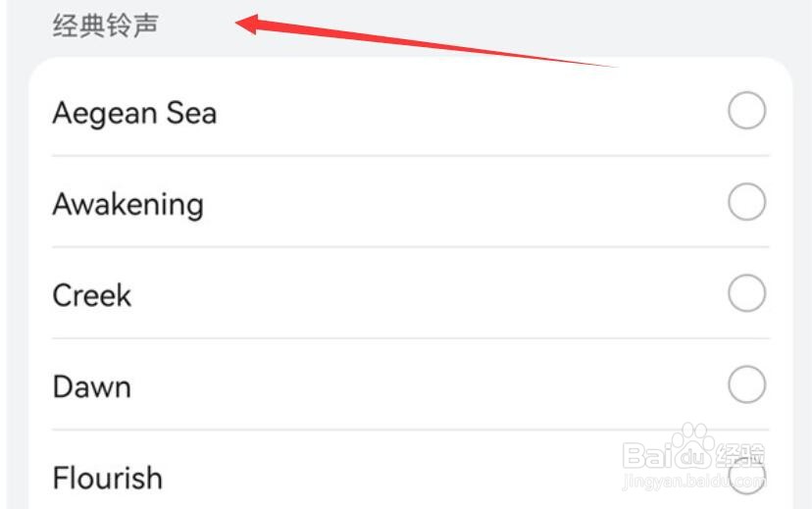Image resolution: width=812 pixels, height=509 pixels.
Task: Click divider line between Aegean Sea and Awakening
Action: coord(410,155)
